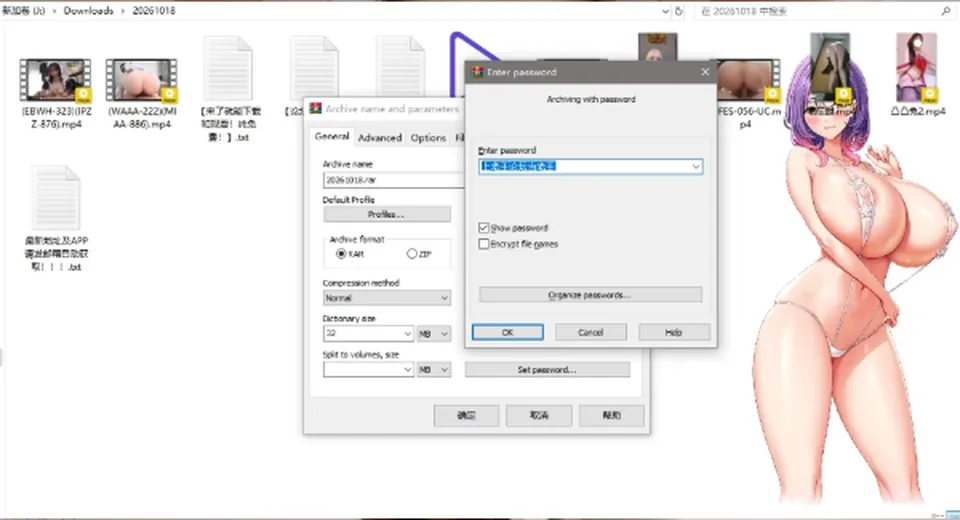Click Help in the Enter password dialog
The height and width of the screenshot is (520, 960).
[674, 332]
